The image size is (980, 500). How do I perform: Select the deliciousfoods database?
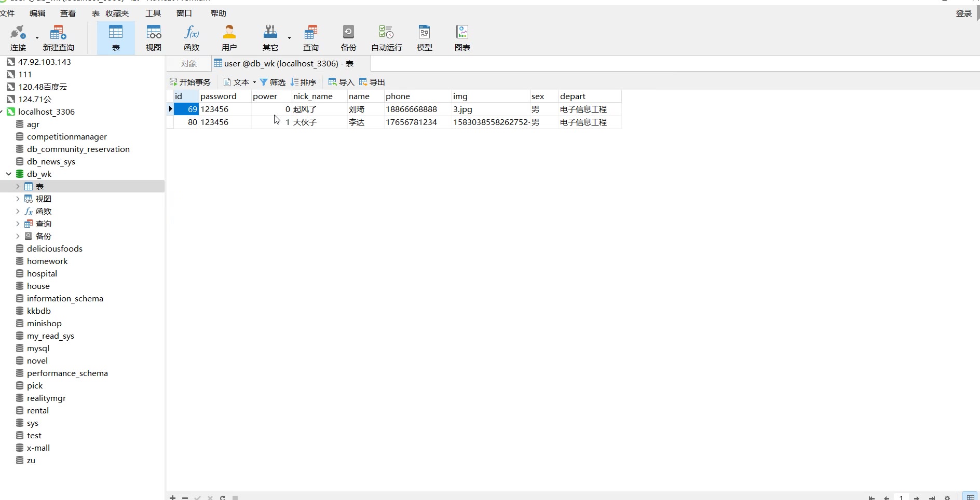coord(55,248)
